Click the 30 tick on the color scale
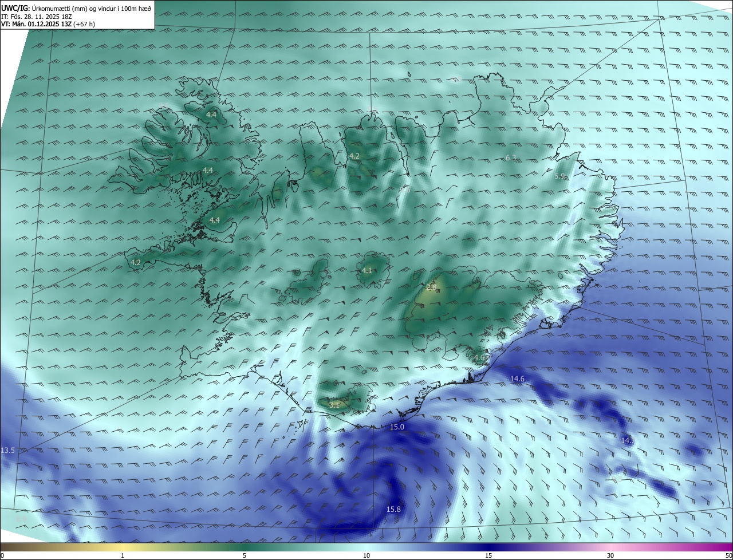The image size is (733, 560). [610, 555]
